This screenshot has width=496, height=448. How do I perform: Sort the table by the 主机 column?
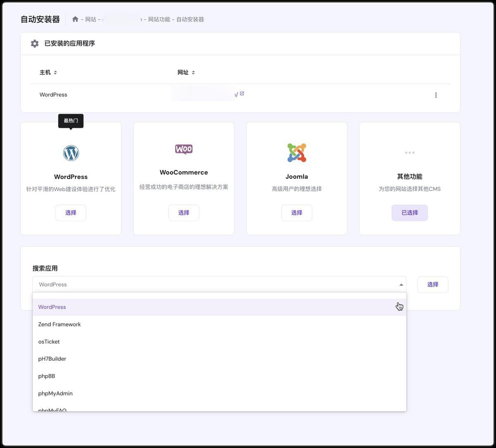(48, 72)
